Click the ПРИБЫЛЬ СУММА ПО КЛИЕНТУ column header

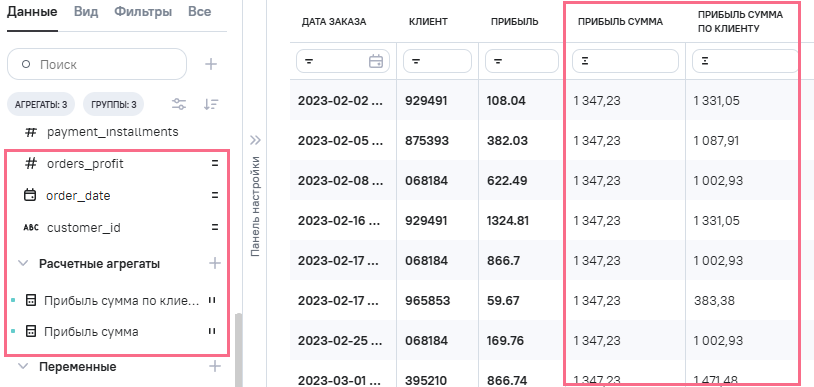click(740, 22)
